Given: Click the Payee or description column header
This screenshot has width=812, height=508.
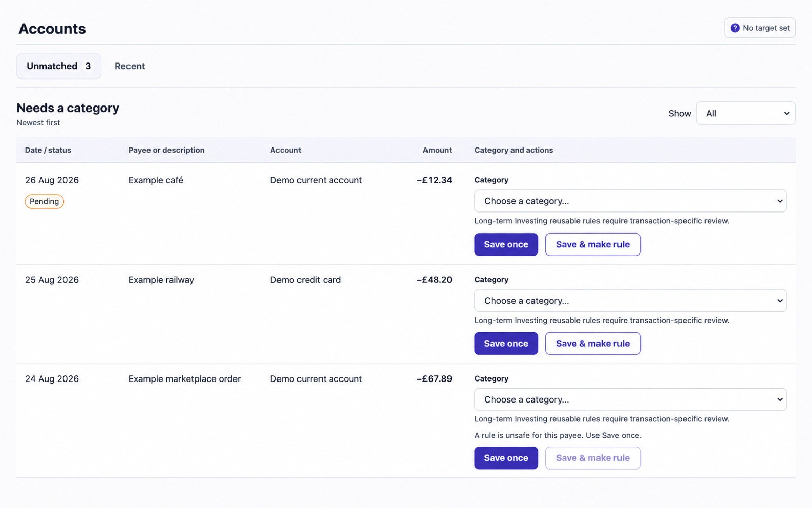Looking at the screenshot, I should pyautogui.click(x=166, y=150).
